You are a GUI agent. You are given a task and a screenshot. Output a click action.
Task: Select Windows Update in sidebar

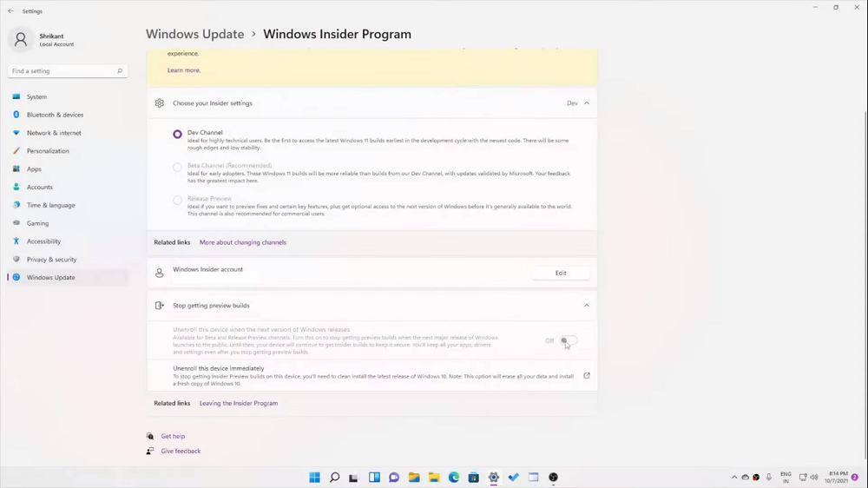point(67,278)
